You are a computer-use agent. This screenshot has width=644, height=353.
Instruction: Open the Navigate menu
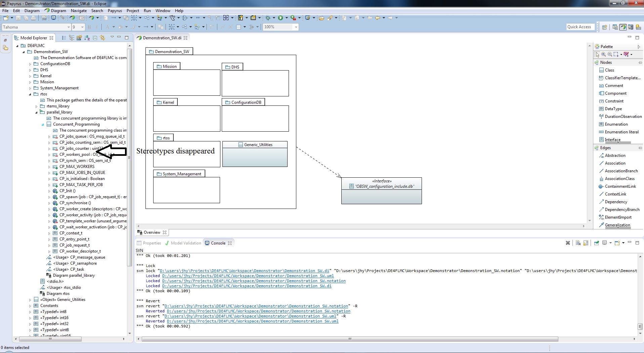click(79, 11)
